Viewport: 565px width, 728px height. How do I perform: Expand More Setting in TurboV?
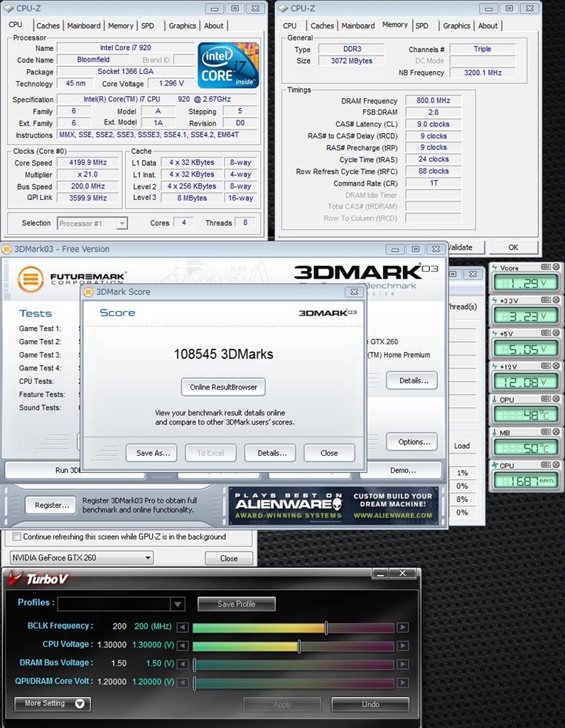[x=53, y=703]
